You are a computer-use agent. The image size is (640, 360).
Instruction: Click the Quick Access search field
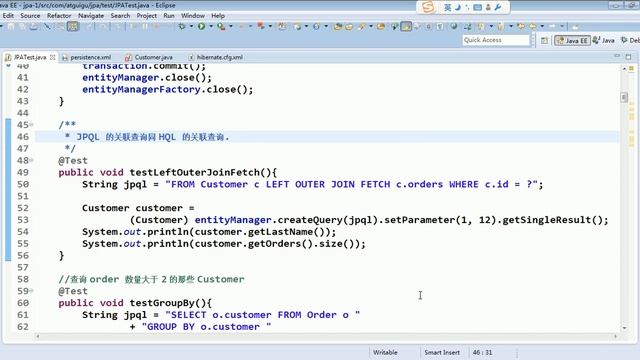pos(496,40)
